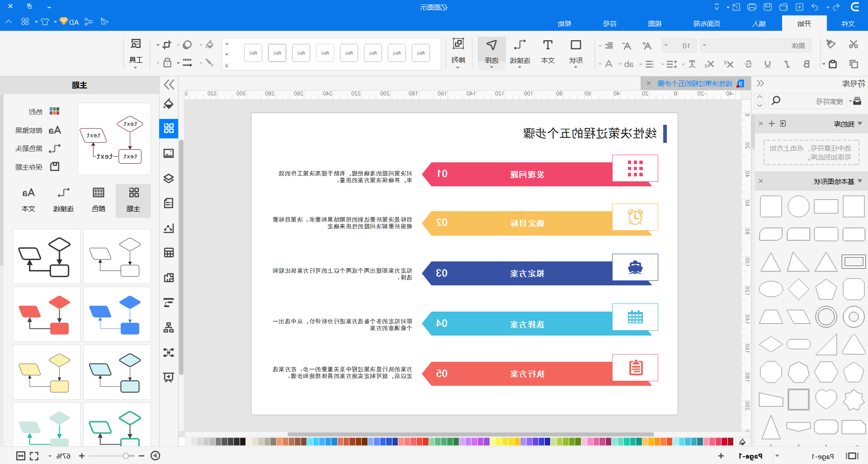Click the zoom slider handle
Screen dimensions: 868x464
click(x=126, y=456)
